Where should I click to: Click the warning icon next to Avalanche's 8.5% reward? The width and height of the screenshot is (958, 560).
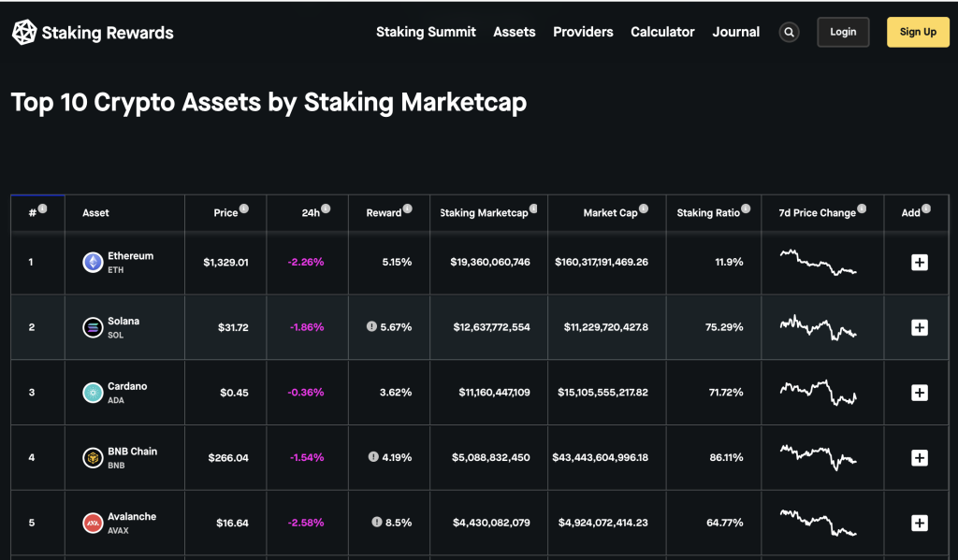pyautogui.click(x=377, y=523)
